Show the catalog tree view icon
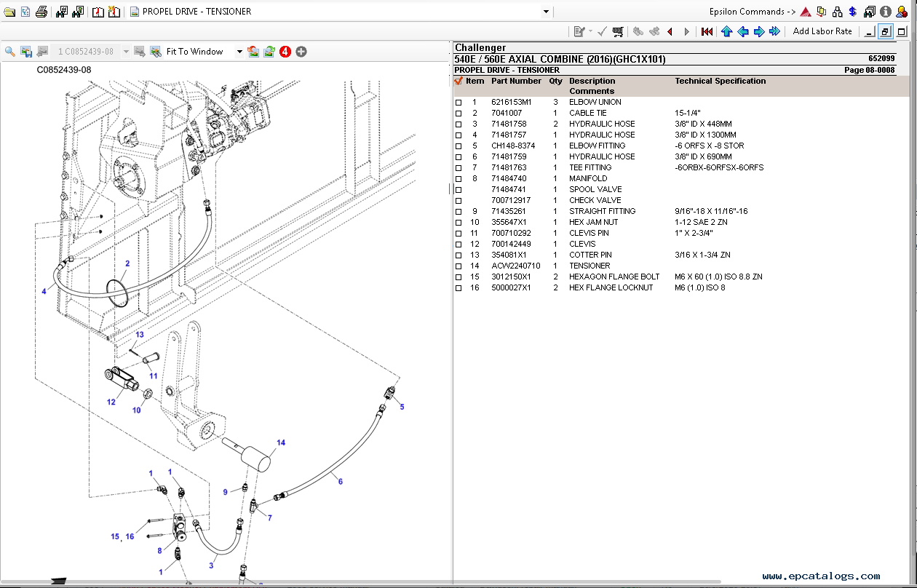 25,12
